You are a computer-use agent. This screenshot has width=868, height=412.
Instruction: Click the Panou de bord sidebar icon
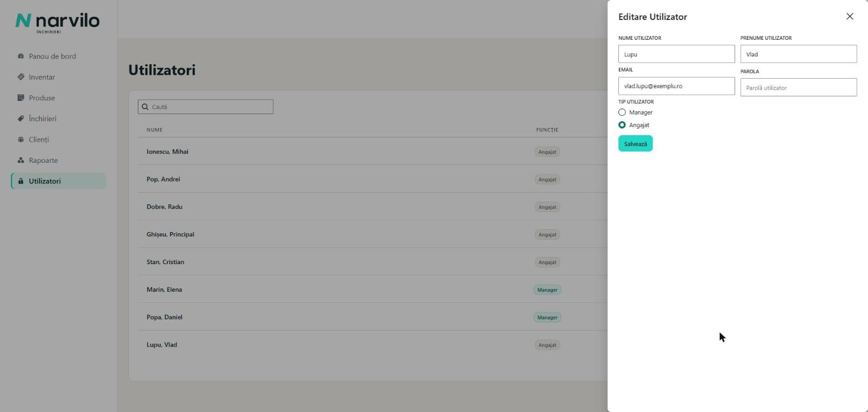click(x=20, y=56)
